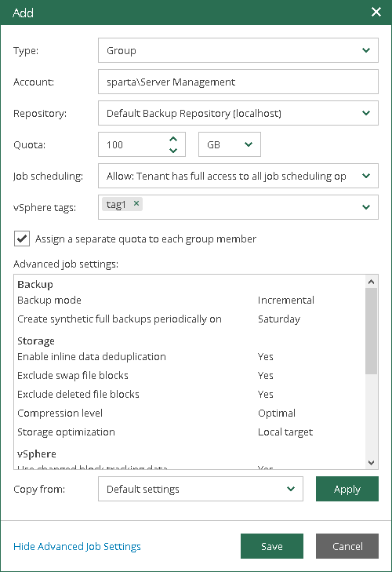Save the new group settings
This screenshot has height=572, width=392.
pyautogui.click(x=272, y=546)
